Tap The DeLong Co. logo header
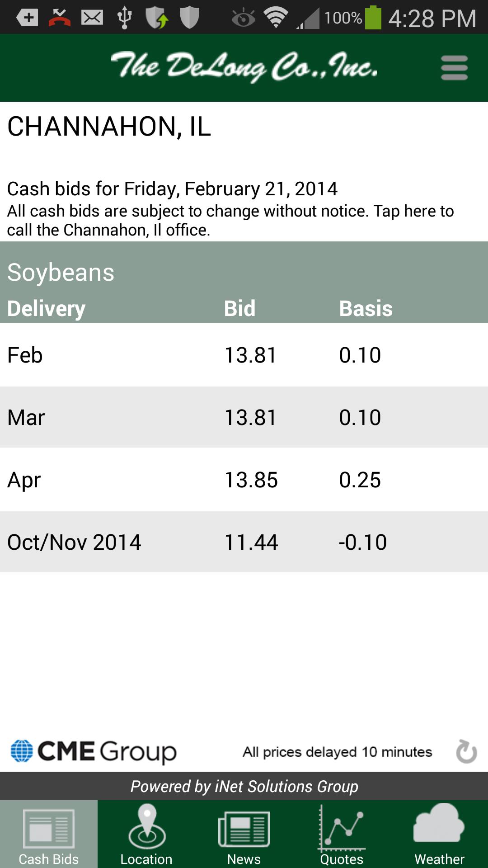 point(244,67)
